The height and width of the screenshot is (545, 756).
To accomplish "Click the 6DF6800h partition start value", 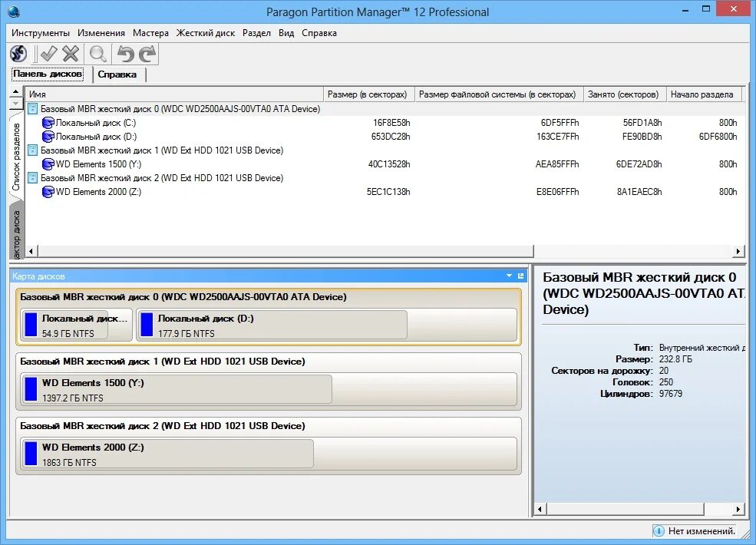I will click(x=718, y=137).
